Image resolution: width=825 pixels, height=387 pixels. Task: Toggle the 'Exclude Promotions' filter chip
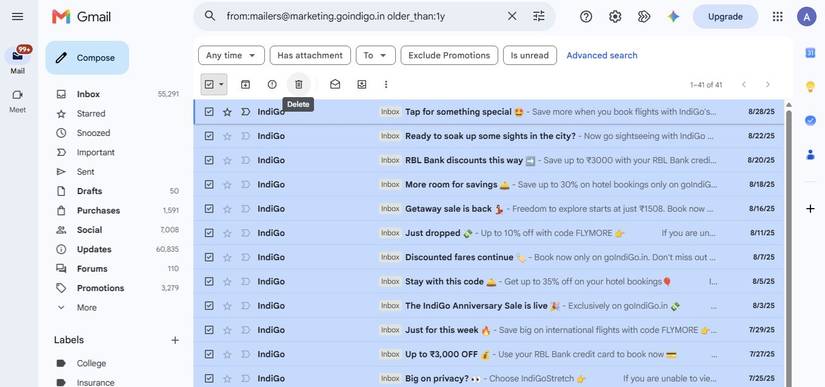coord(449,55)
